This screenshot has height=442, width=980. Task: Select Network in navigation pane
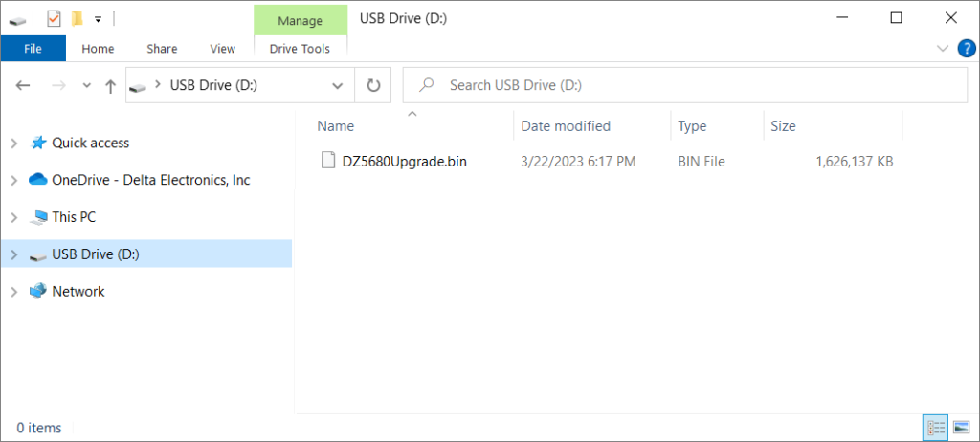coord(78,292)
